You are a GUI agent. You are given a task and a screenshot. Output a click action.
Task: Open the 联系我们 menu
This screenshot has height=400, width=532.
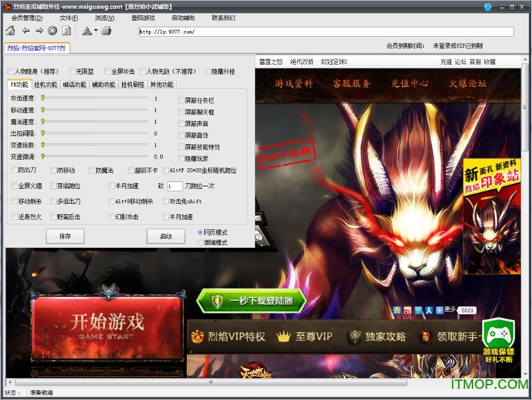tap(223, 18)
